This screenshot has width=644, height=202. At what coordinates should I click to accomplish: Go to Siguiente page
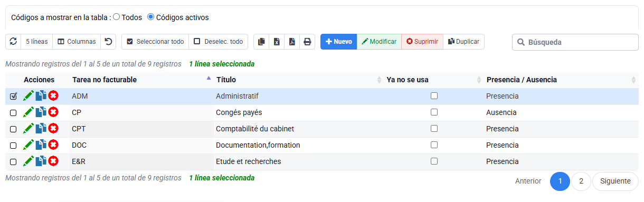point(615,181)
